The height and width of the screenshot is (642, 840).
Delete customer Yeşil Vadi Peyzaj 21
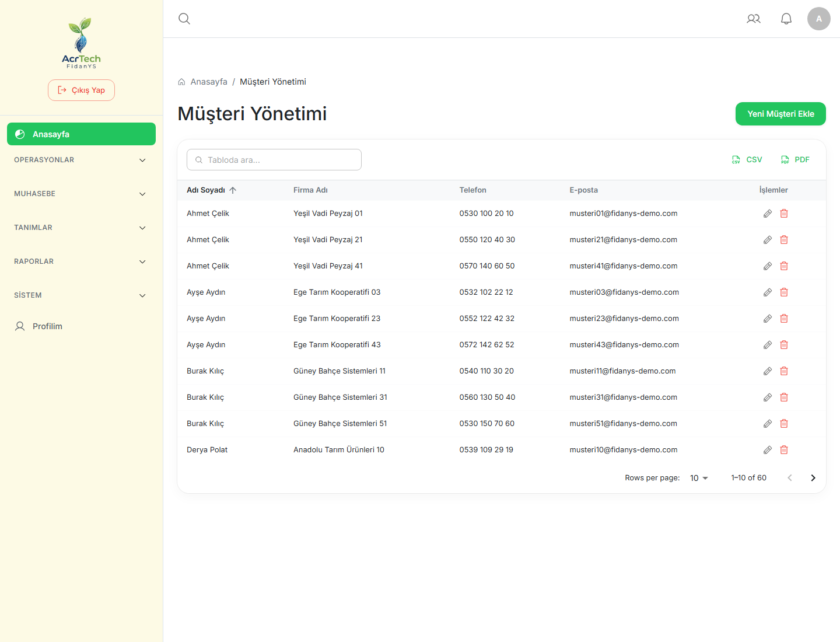point(784,240)
